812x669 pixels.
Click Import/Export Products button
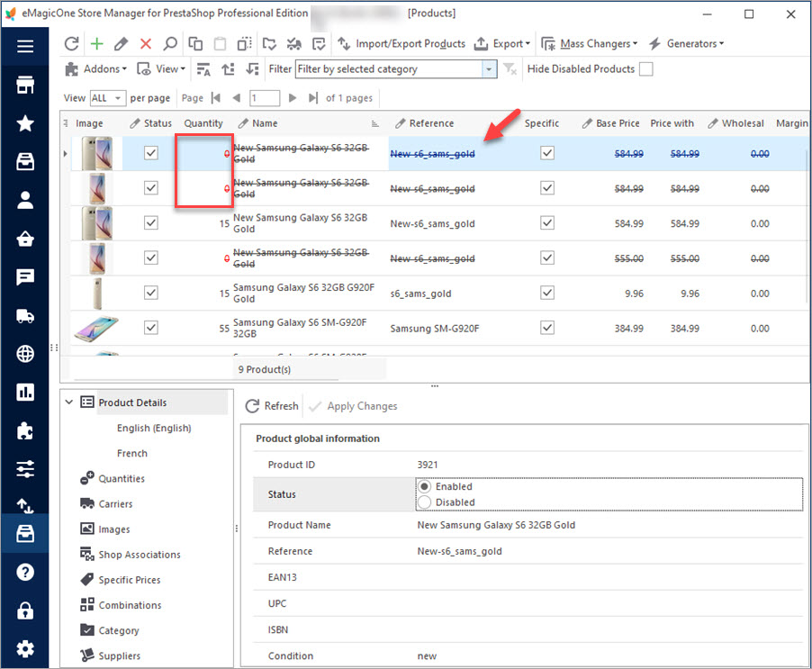click(x=401, y=44)
